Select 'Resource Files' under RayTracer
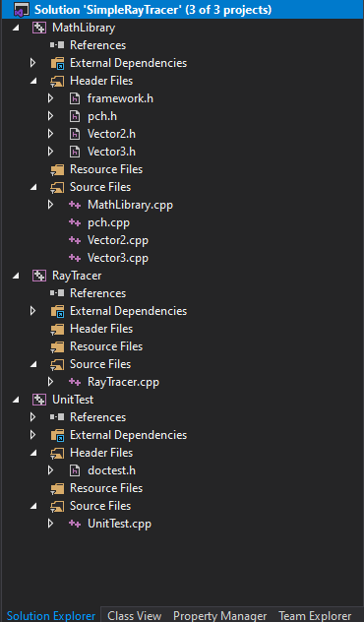Image resolution: width=364 pixels, height=622 pixels. coord(106,346)
